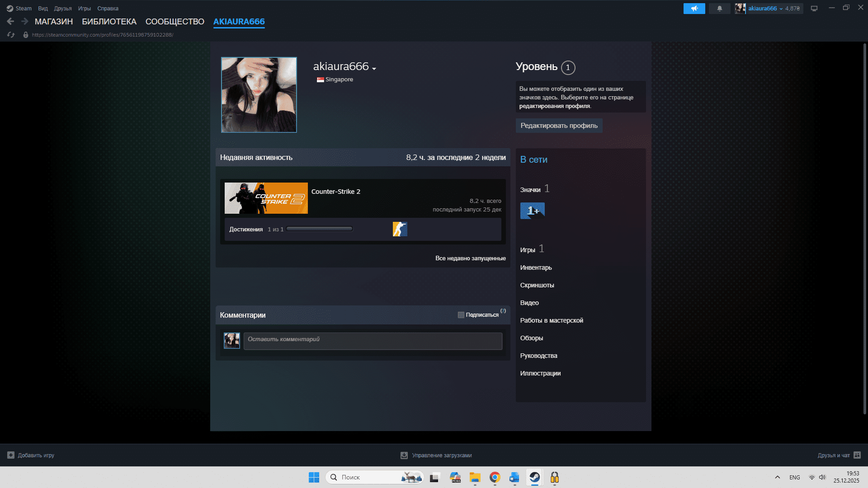Click the page reload icon
This screenshot has width=868, height=488.
pos(11,35)
